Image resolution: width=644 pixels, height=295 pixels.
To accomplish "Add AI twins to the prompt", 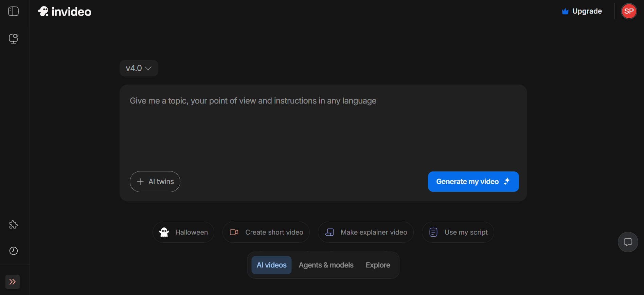I will tap(155, 182).
